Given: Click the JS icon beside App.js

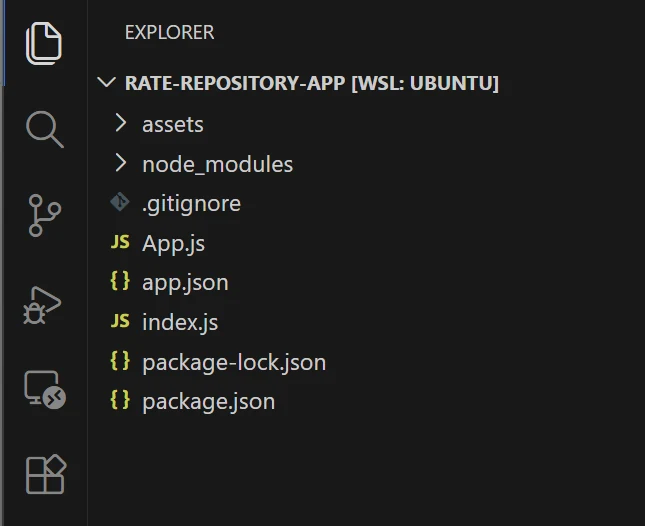Looking at the screenshot, I should 120,242.
